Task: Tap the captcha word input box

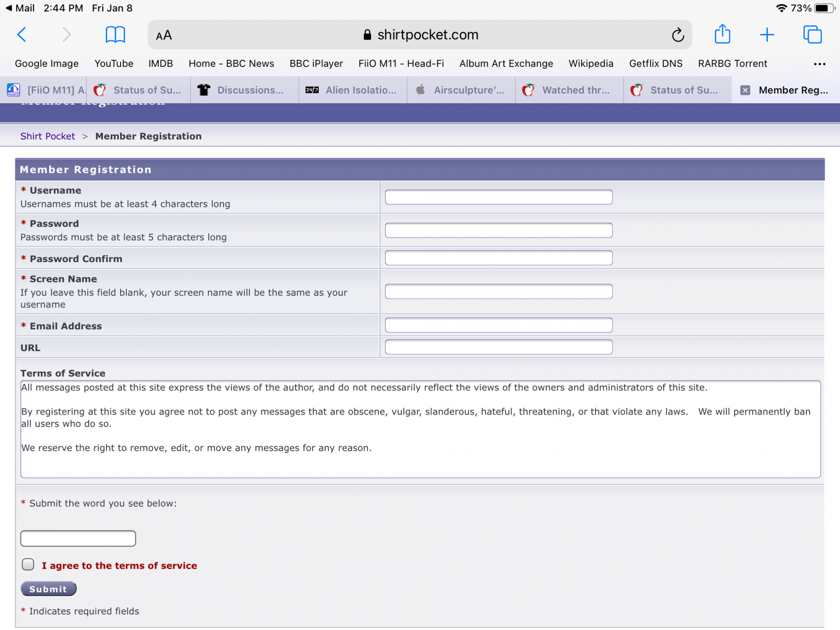Action: (x=78, y=538)
